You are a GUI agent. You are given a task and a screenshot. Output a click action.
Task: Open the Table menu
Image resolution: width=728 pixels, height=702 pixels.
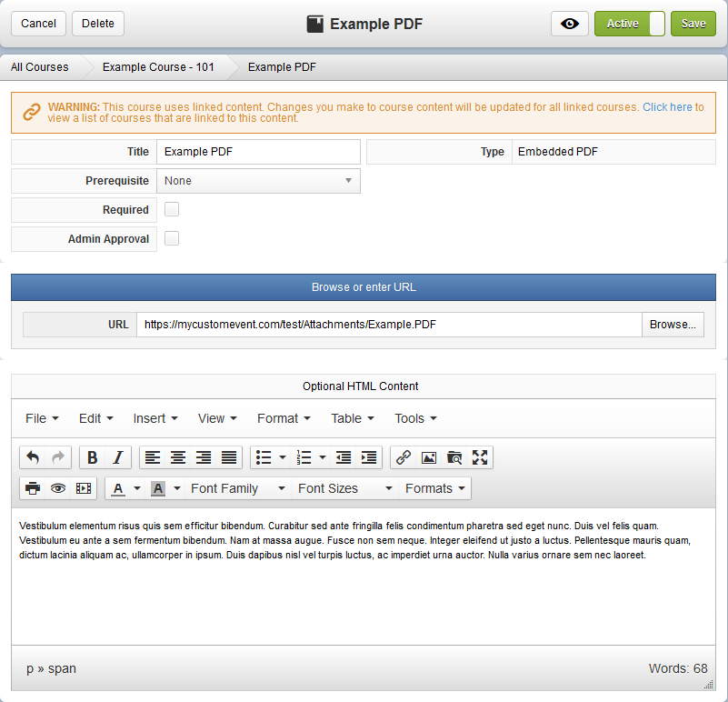tap(353, 418)
